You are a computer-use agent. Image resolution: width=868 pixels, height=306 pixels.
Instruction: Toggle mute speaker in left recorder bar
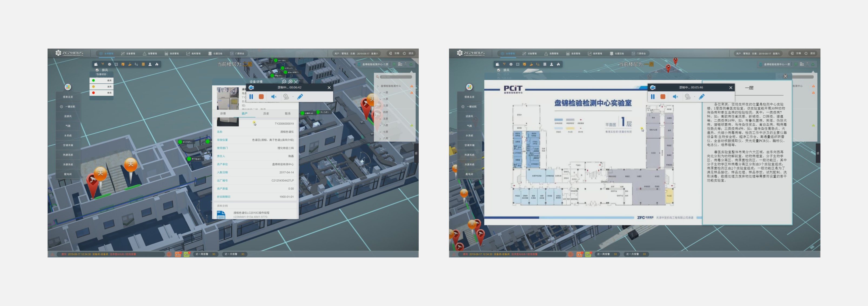(x=274, y=97)
